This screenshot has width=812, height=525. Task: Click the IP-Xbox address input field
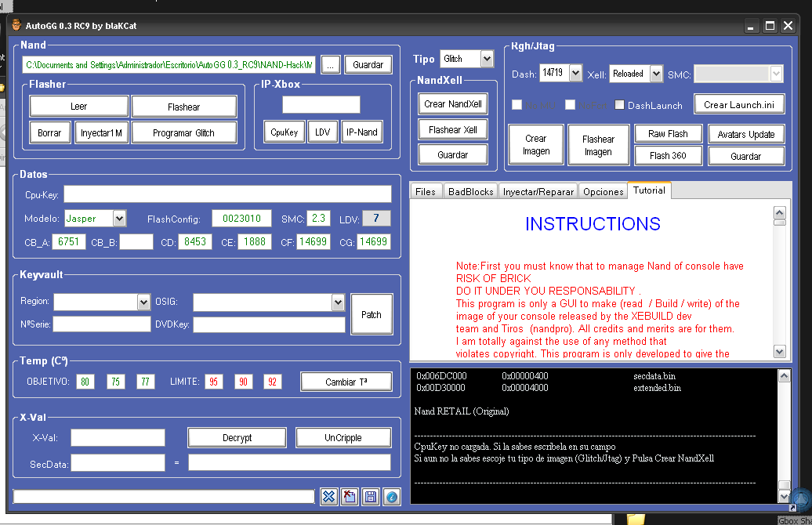(x=321, y=104)
